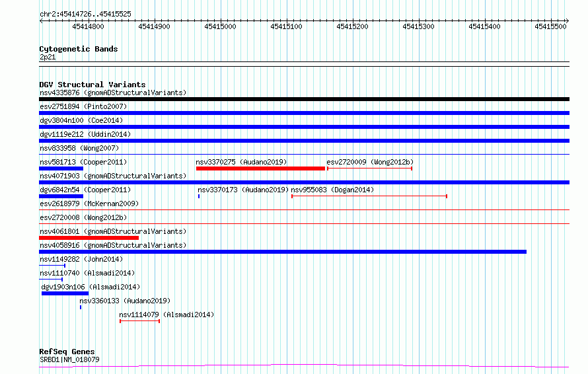
Task: Click the DGV Structural Variants track title
Action: coord(92,85)
